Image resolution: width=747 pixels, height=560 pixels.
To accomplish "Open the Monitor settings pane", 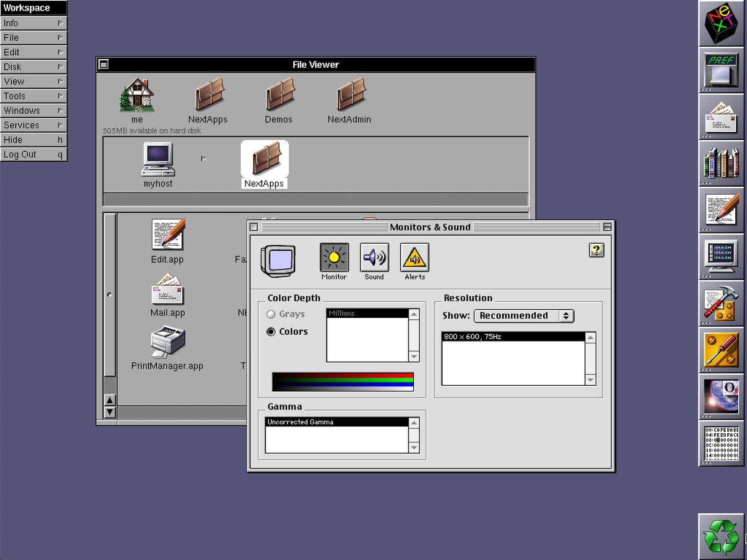I will click(334, 258).
